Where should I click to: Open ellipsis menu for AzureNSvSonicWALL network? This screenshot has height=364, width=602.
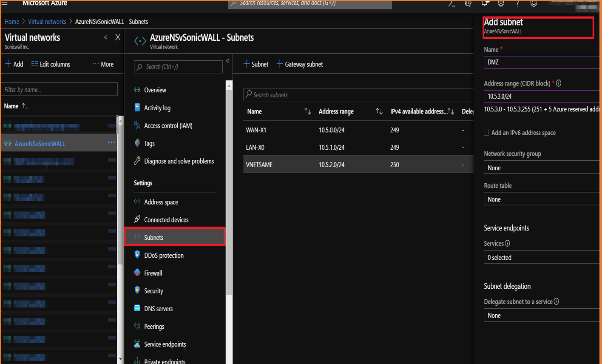[111, 143]
